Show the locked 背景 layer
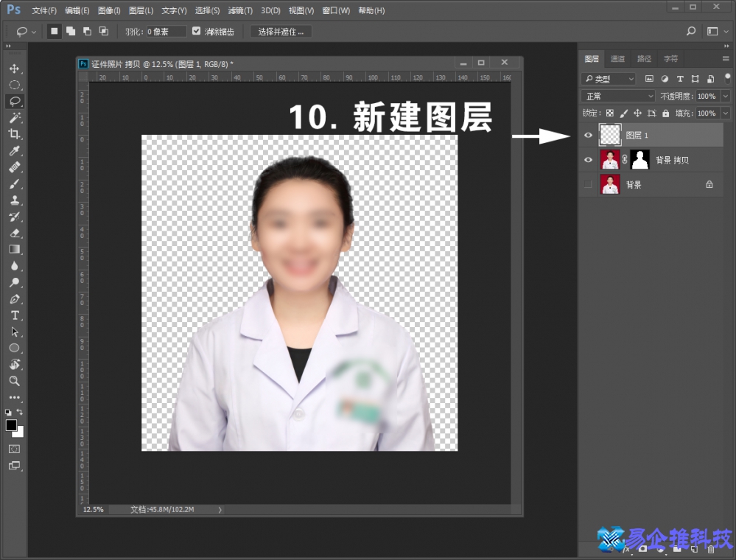The width and height of the screenshot is (736, 560). point(586,183)
